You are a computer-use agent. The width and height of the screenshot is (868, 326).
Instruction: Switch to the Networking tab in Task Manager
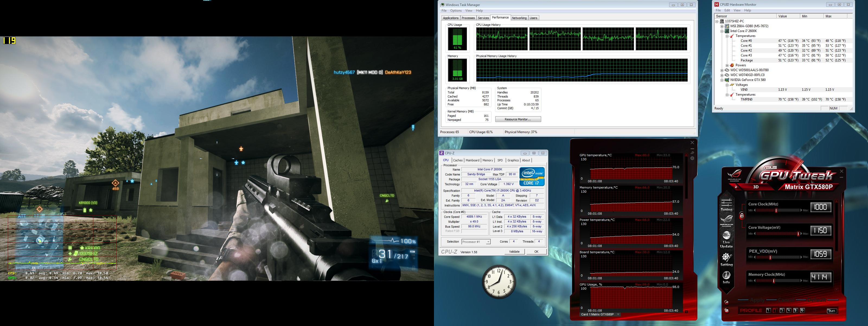click(519, 18)
